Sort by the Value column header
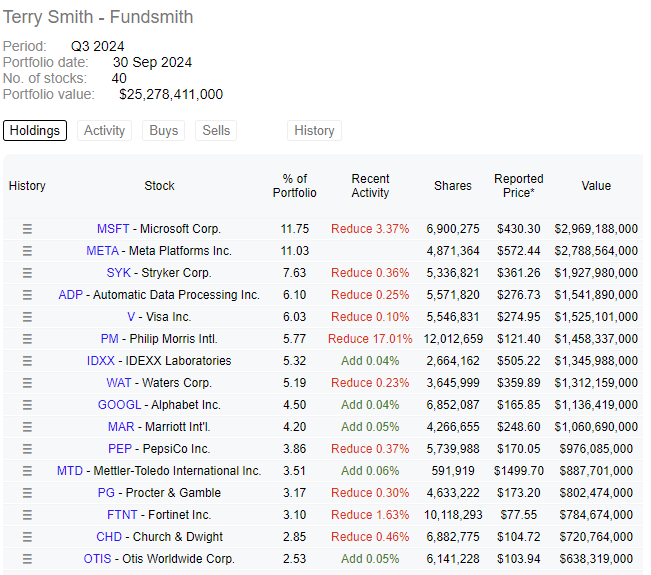 pos(596,186)
